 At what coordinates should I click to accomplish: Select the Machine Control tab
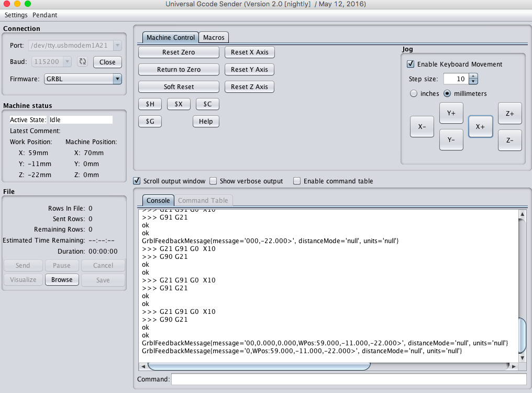click(x=171, y=37)
